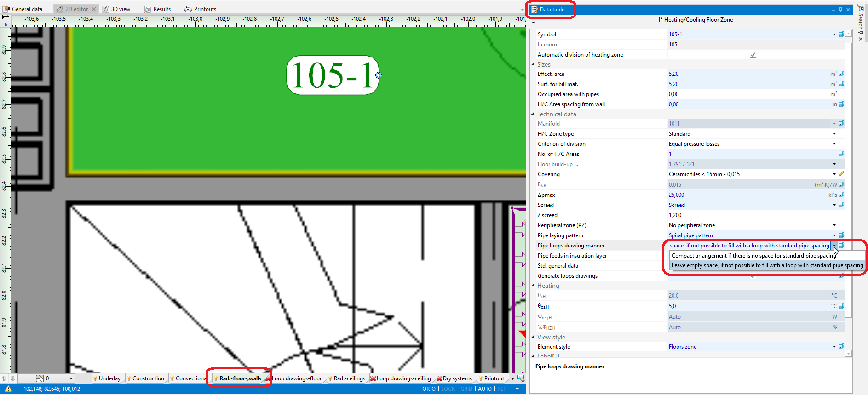Click the default-value icon in the Δpmax row

tap(841, 195)
